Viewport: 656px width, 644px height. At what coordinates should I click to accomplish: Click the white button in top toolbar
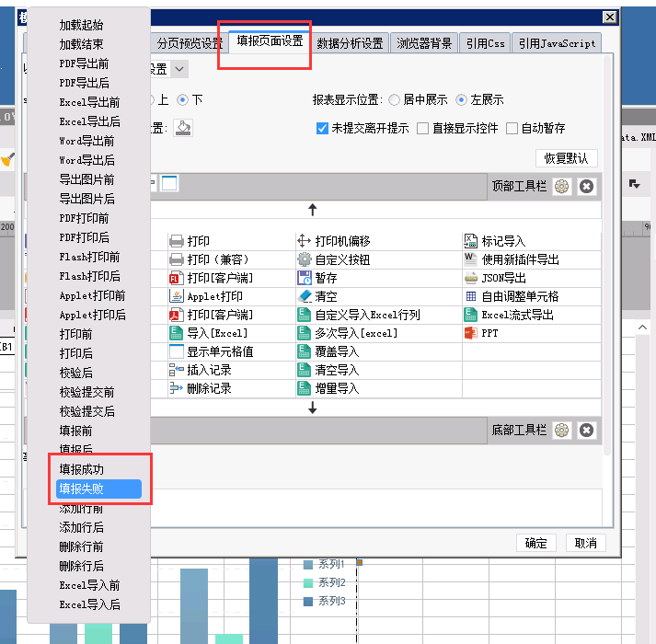(x=169, y=183)
